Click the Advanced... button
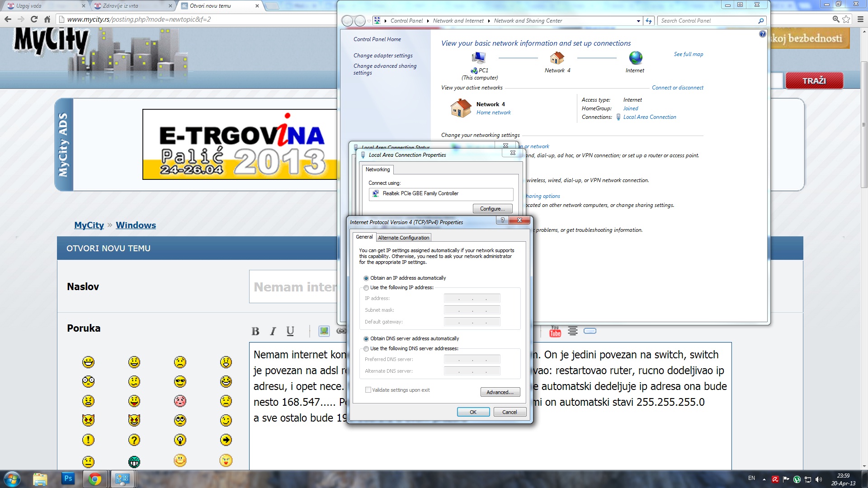This screenshot has height=488, width=868. click(x=500, y=392)
